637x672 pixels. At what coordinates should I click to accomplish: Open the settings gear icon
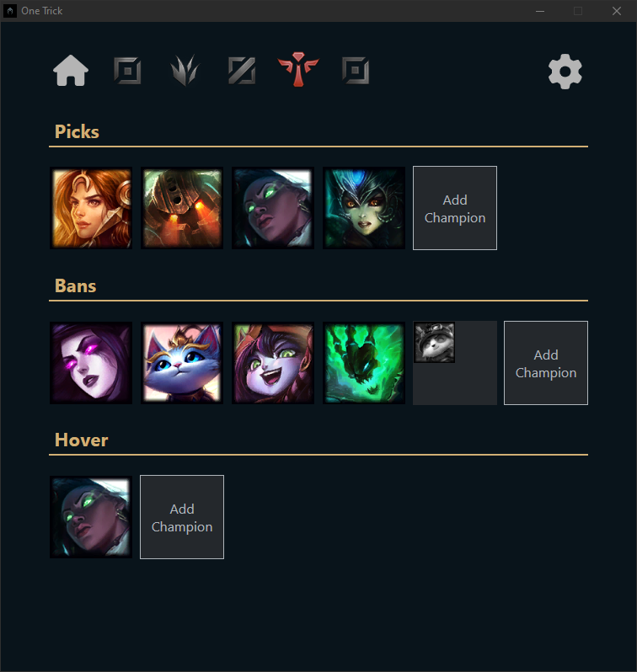point(565,71)
